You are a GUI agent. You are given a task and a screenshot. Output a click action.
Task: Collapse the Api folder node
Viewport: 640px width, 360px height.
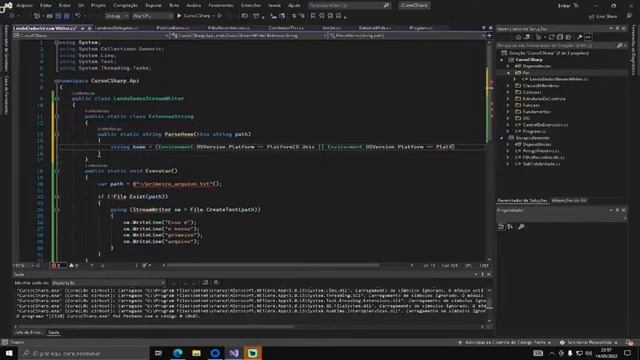[x=508, y=73]
